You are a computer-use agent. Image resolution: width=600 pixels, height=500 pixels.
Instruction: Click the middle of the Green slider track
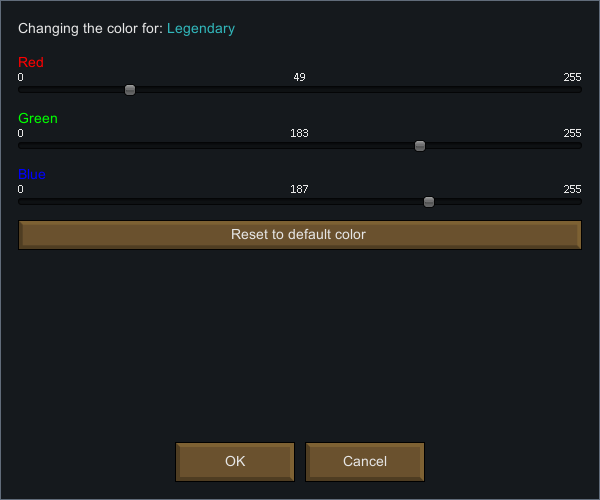pyautogui.click(x=300, y=146)
